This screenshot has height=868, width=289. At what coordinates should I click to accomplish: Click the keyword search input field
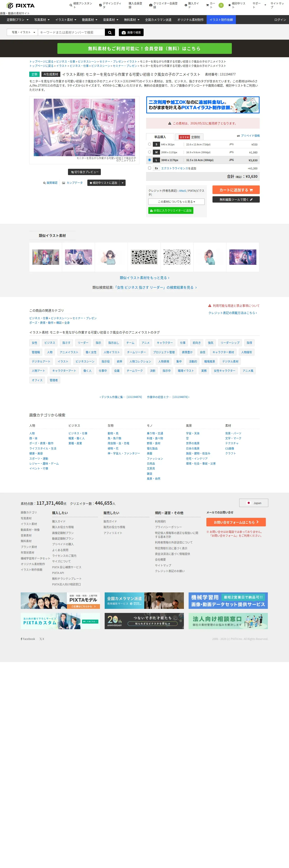(71, 32)
